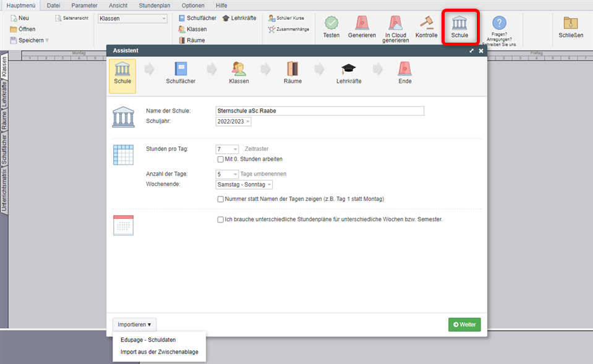The width and height of the screenshot is (593, 364).
Task: Click the Generieren icon in the ribbon
Action: click(x=362, y=23)
